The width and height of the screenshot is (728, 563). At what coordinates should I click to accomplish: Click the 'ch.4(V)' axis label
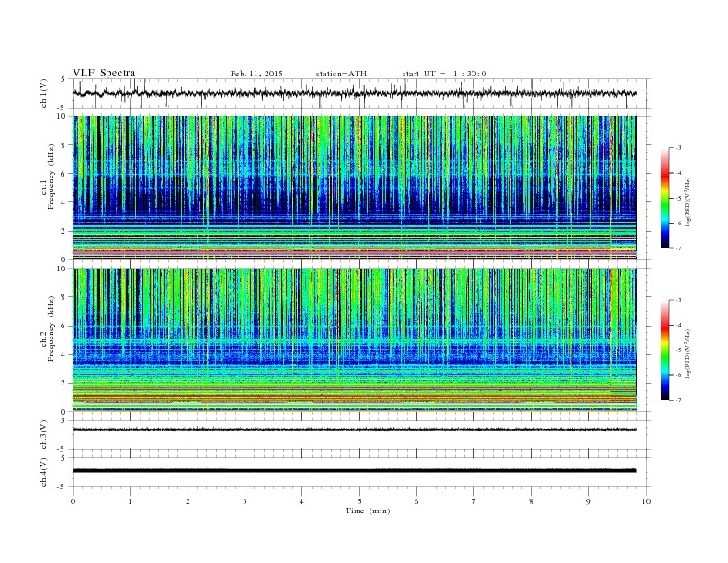[44, 472]
